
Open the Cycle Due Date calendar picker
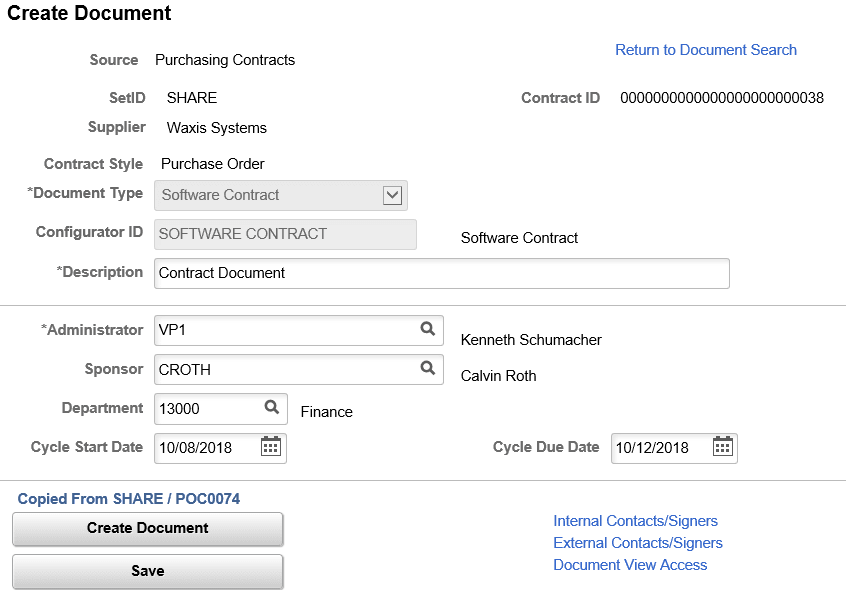723,447
